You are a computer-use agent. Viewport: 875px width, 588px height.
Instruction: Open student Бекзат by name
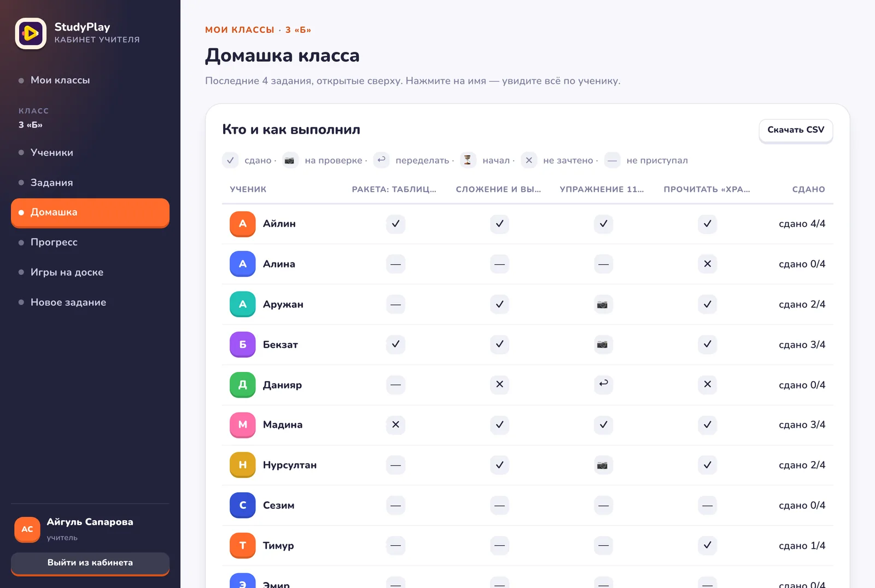(x=281, y=345)
